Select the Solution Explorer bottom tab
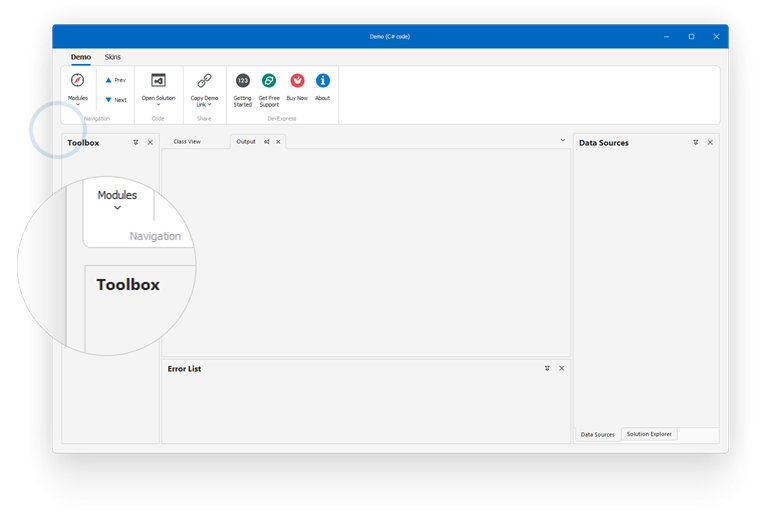This screenshot has width=780, height=520. 649,434
